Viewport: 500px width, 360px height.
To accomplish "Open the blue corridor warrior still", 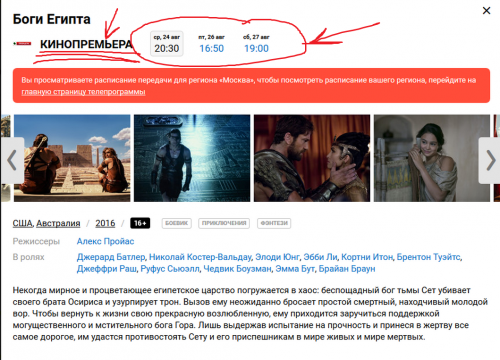I will [x=192, y=158].
